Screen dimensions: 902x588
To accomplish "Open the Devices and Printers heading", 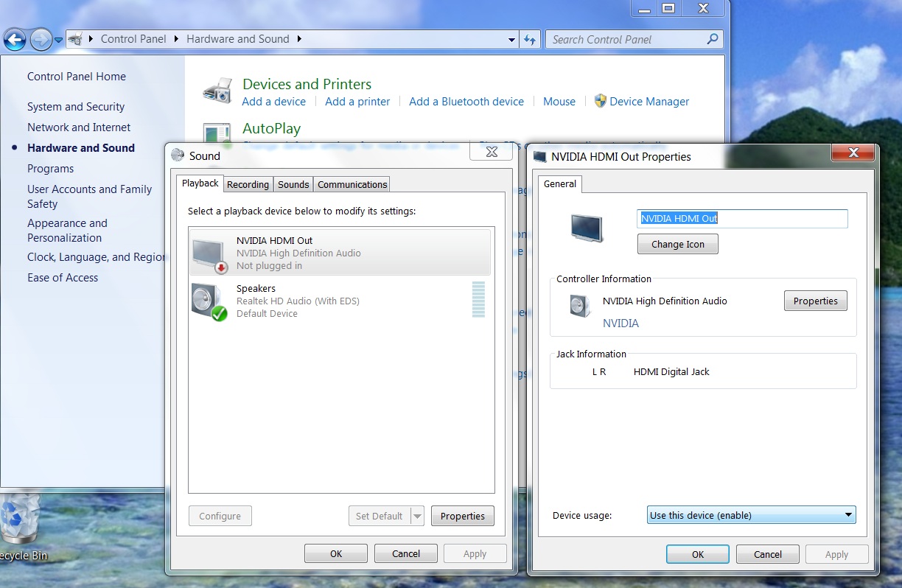I will (307, 84).
